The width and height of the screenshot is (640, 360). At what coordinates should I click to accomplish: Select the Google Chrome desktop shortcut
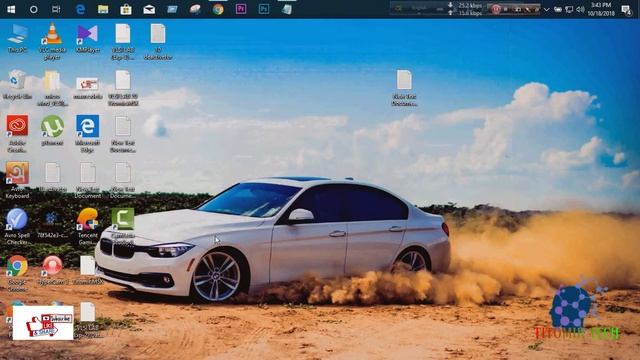[17, 273]
